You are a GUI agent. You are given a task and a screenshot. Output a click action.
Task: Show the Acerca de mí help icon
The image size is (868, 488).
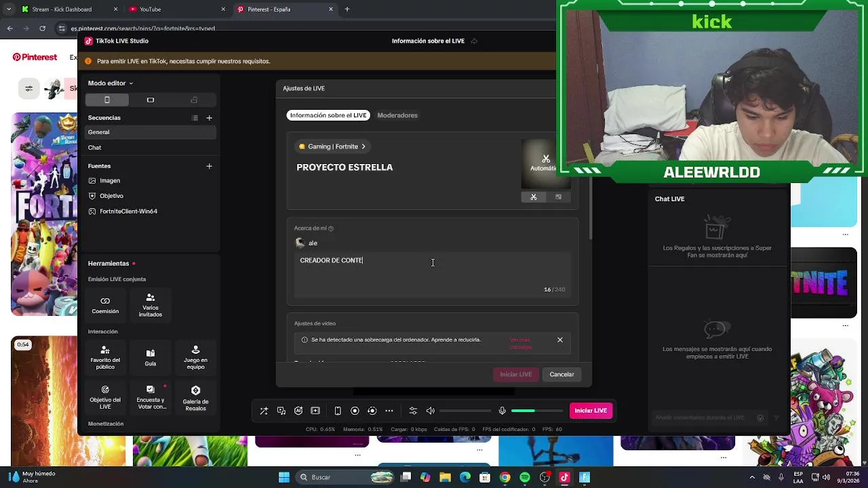(x=331, y=228)
